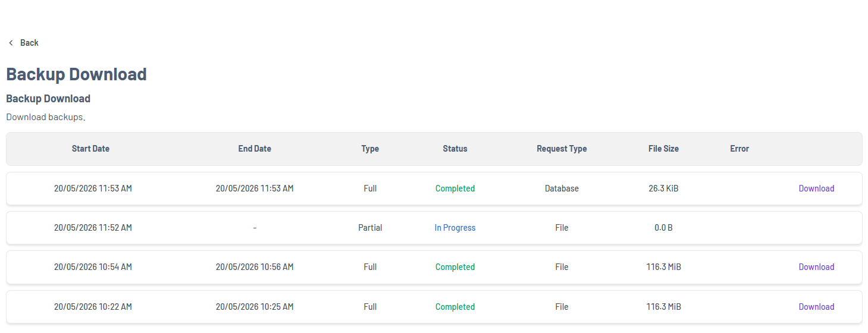Click Full type in the Database row
The width and height of the screenshot is (868, 333).
370,189
